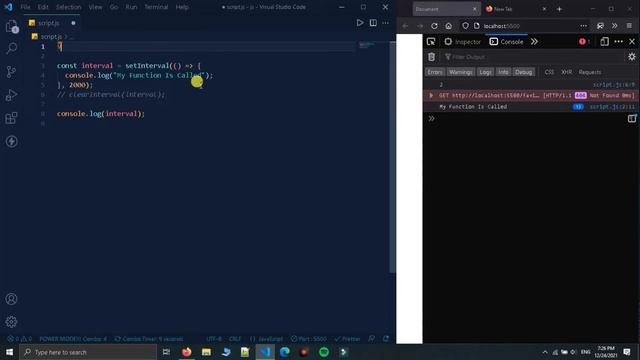Go to Firefox home page
Screen dimensions: 640x360
[x=449, y=26]
